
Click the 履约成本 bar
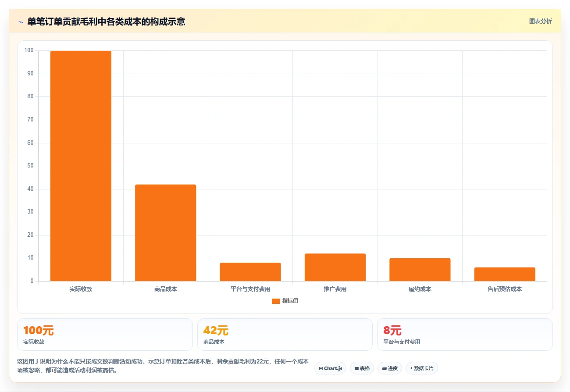420,270
